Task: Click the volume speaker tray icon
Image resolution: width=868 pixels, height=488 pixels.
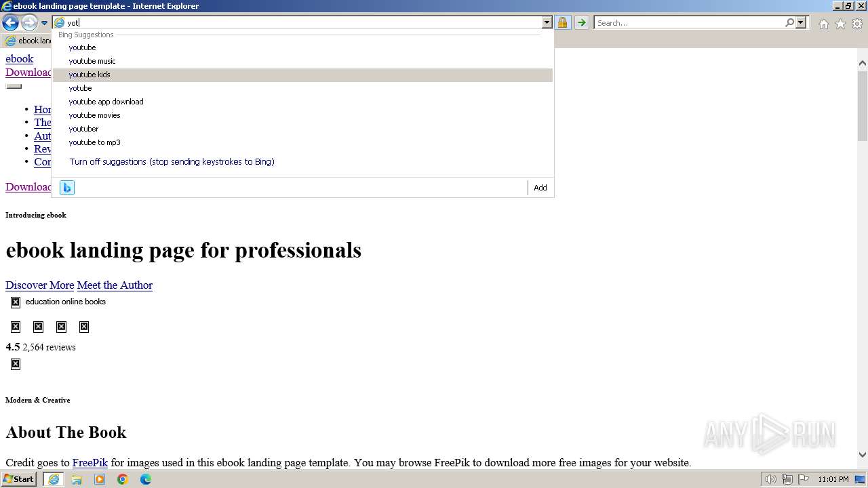Action: [770, 479]
